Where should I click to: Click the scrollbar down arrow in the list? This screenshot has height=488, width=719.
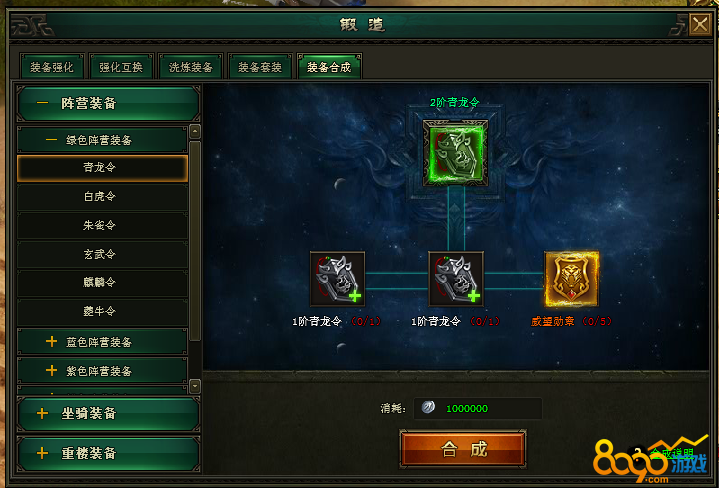(x=195, y=386)
